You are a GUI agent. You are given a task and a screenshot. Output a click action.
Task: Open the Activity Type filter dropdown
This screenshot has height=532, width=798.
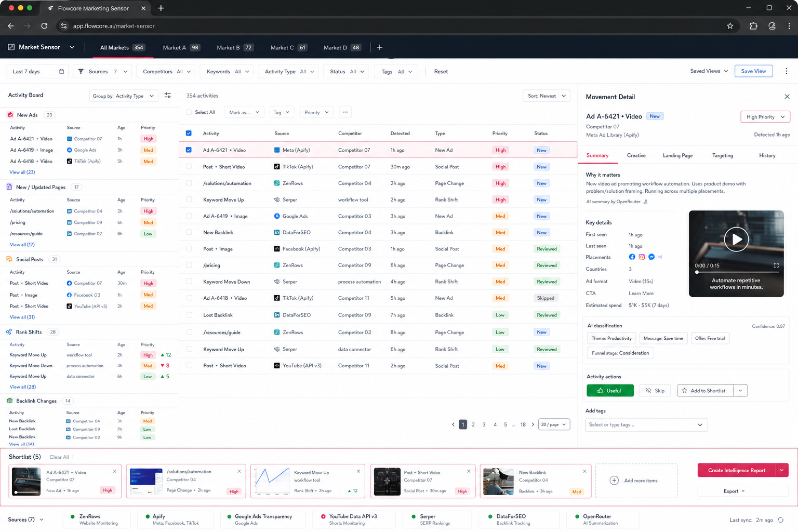point(289,72)
